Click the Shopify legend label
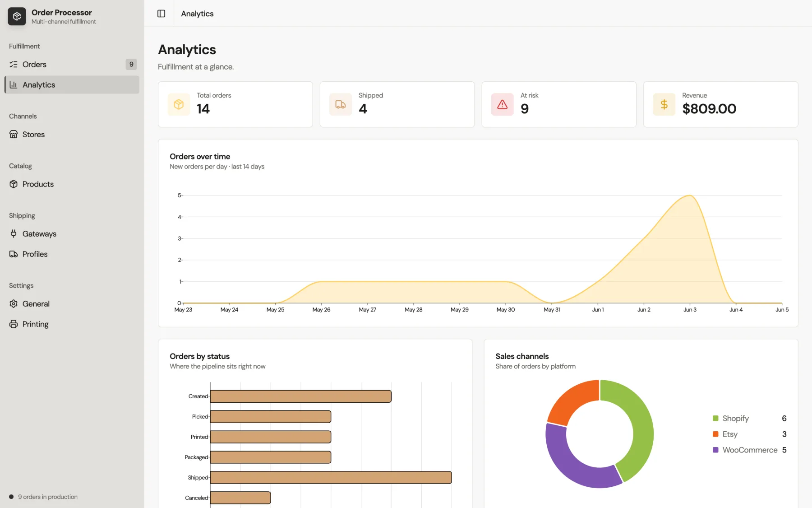Image resolution: width=812 pixels, height=508 pixels. [x=735, y=419]
